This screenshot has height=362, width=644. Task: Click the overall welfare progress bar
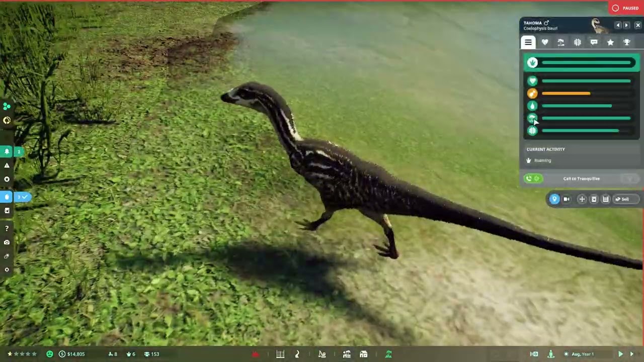point(587,62)
